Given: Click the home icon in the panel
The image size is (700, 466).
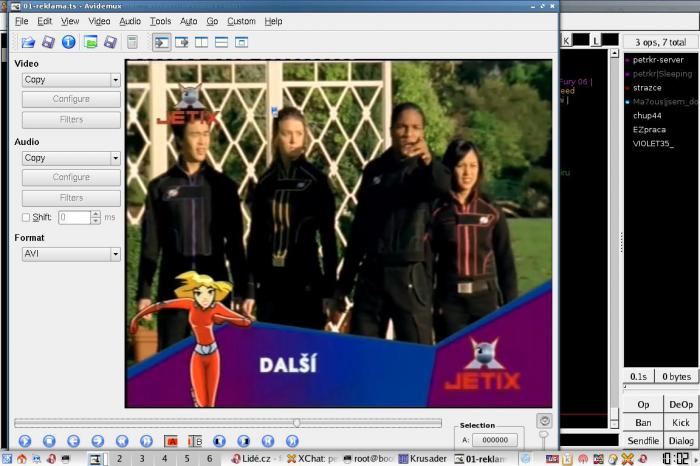Looking at the screenshot, I should click(x=21, y=459).
